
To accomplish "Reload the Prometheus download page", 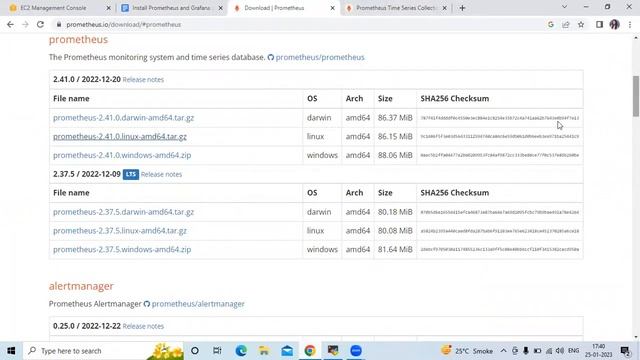I will 40,24.
